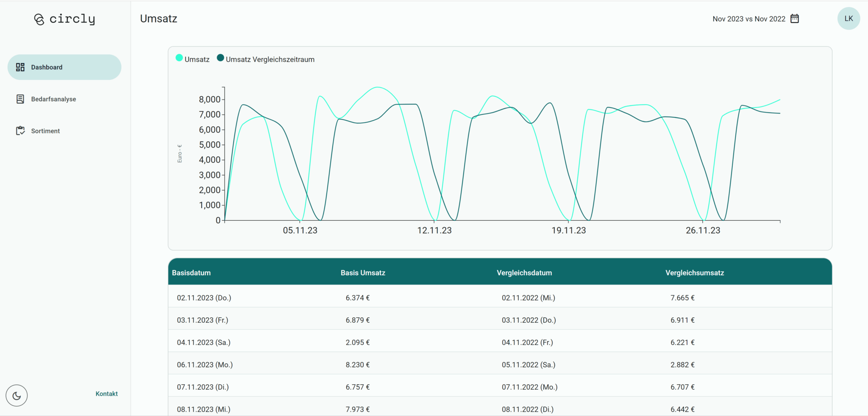Screen dimensions: 868x416
Task: Click the Dashboard grid icon
Action: pyautogui.click(x=20, y=67)
